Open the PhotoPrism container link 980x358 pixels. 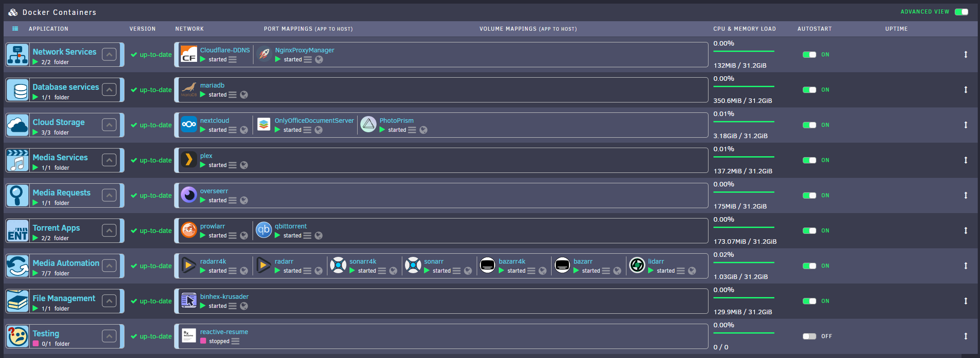396,121
